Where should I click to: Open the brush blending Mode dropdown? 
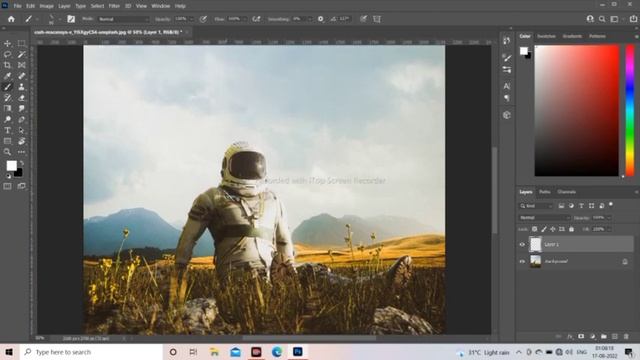124,19
